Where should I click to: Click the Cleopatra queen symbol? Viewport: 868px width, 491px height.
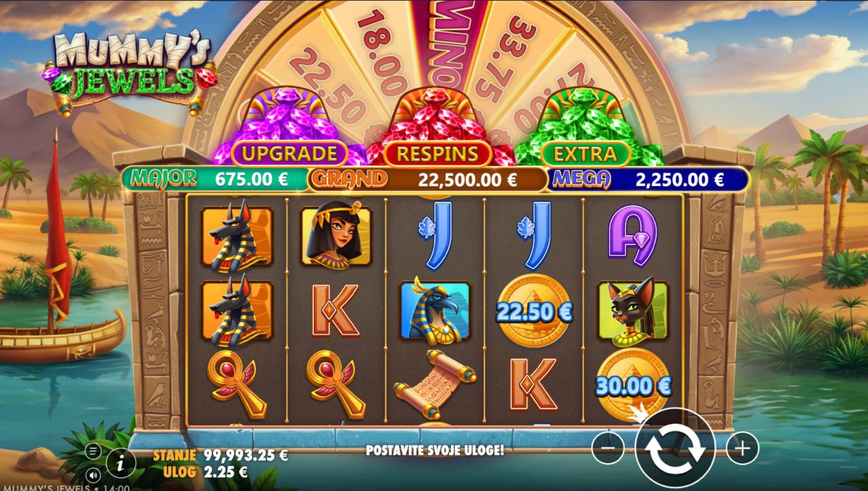pyautogui.click(x=337, y=236)
